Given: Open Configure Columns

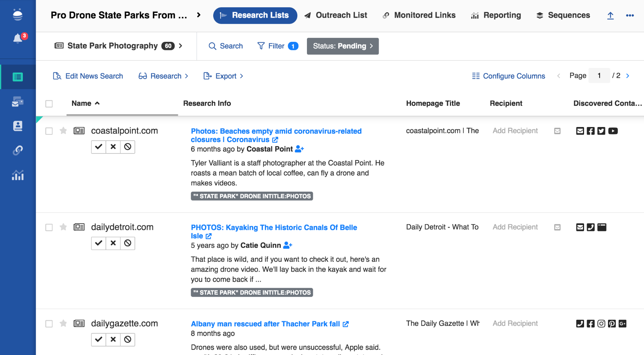Looking at the screenshot, I should (508, 76).
